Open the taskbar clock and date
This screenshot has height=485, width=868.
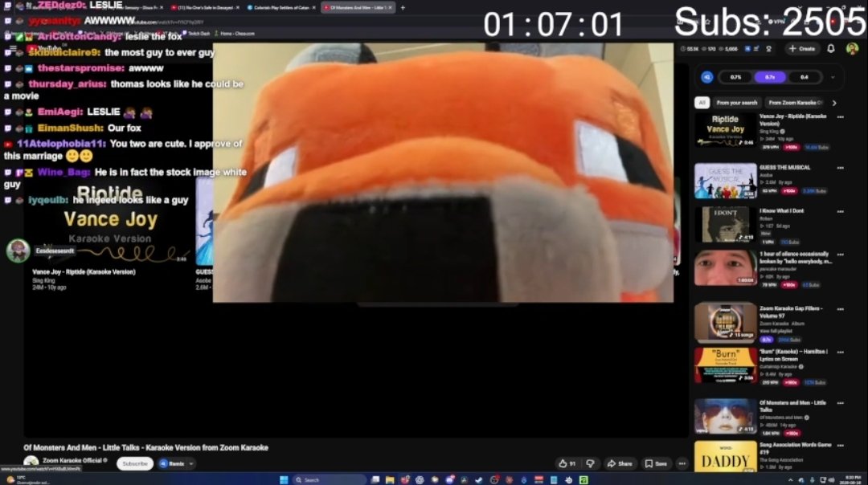click(x=850, y=479)
